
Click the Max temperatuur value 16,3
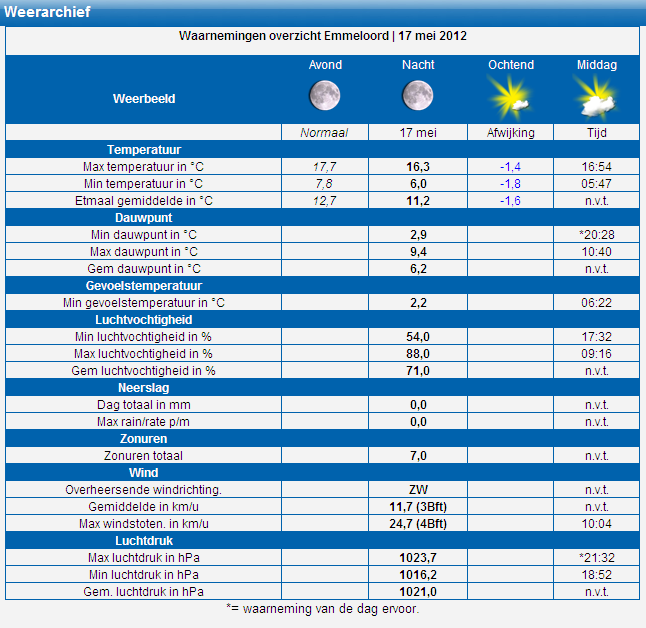417,167
